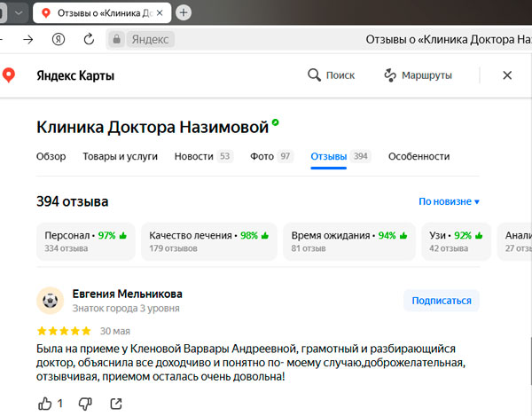Viewport: 532px width, 416px height.
Task: Expand tab list chevron in tab bar
Action: coord(19,13)
